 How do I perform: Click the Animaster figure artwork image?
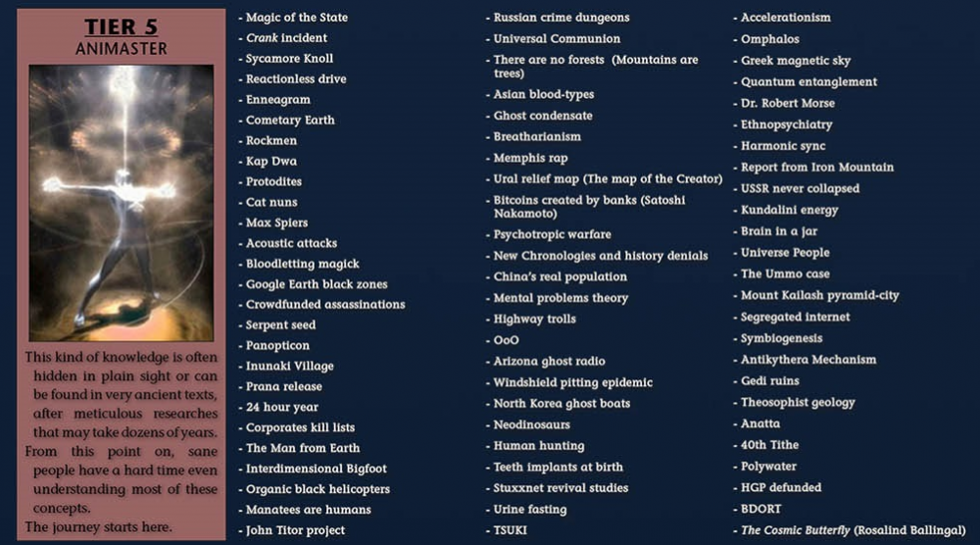(122, 202)
